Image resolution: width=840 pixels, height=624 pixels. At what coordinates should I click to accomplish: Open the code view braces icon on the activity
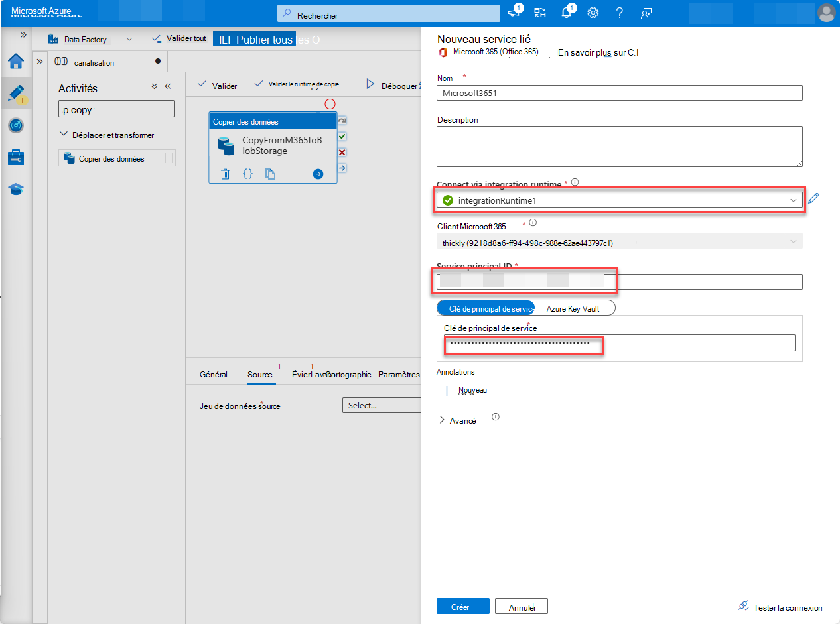click(x=247, y=173)
